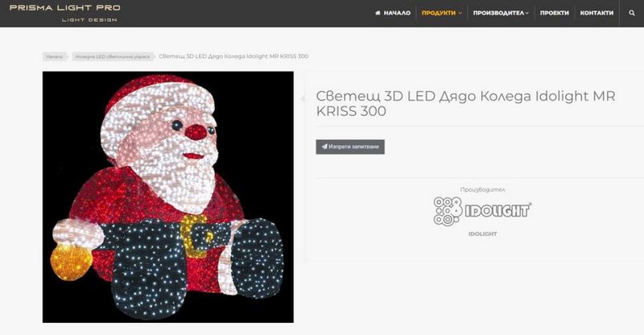The image size is (644, 335).
Task: Click the product title heading
Action: pyautogui.click(x=466, y=103)
